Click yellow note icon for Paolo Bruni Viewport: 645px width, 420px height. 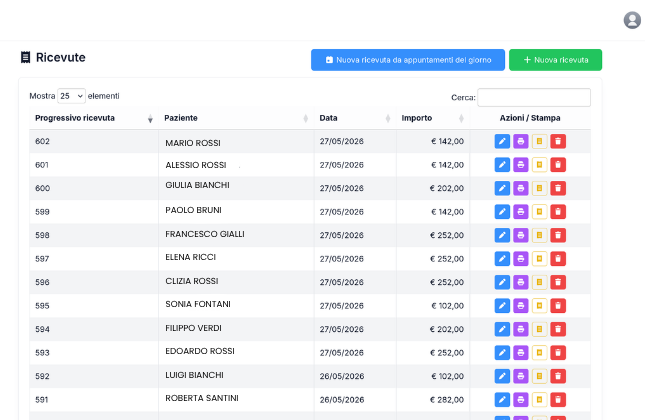(x=539, y=212)
